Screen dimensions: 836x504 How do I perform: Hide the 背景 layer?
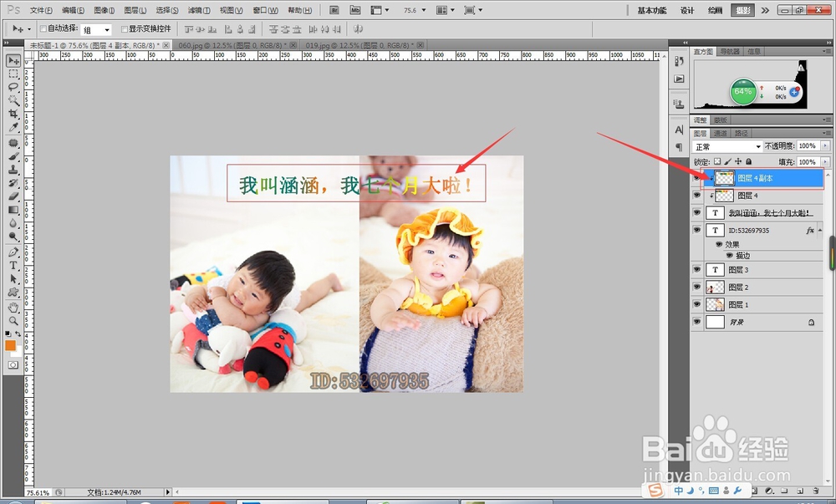click(x=697, y=322)
